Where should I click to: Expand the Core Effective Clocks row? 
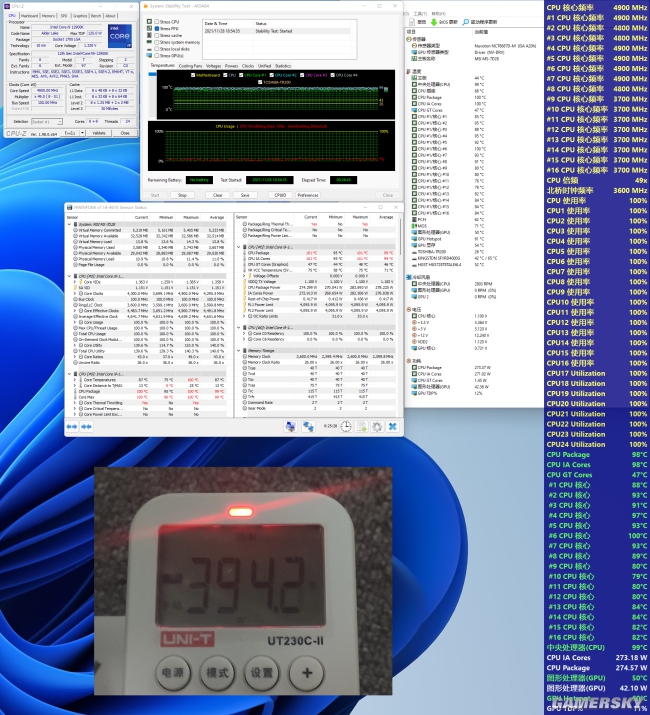[75, 311]
